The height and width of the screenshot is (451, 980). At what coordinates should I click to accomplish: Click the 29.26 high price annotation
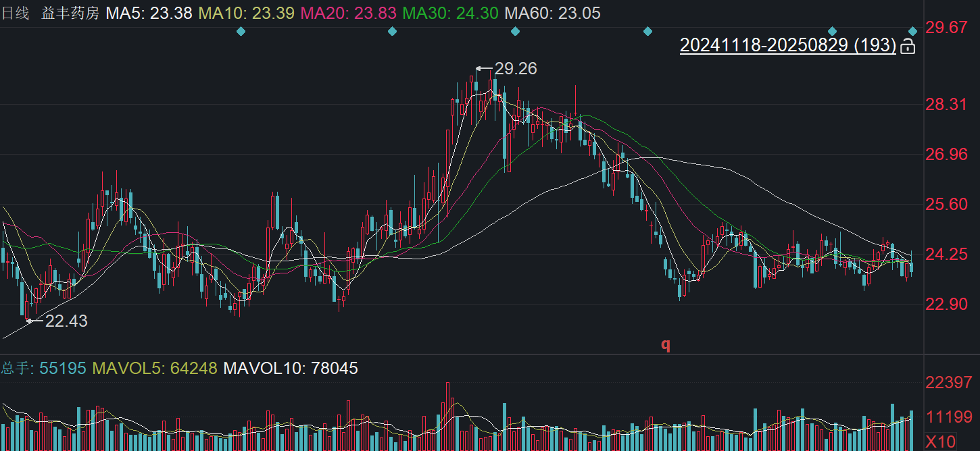tap(515, 68)
